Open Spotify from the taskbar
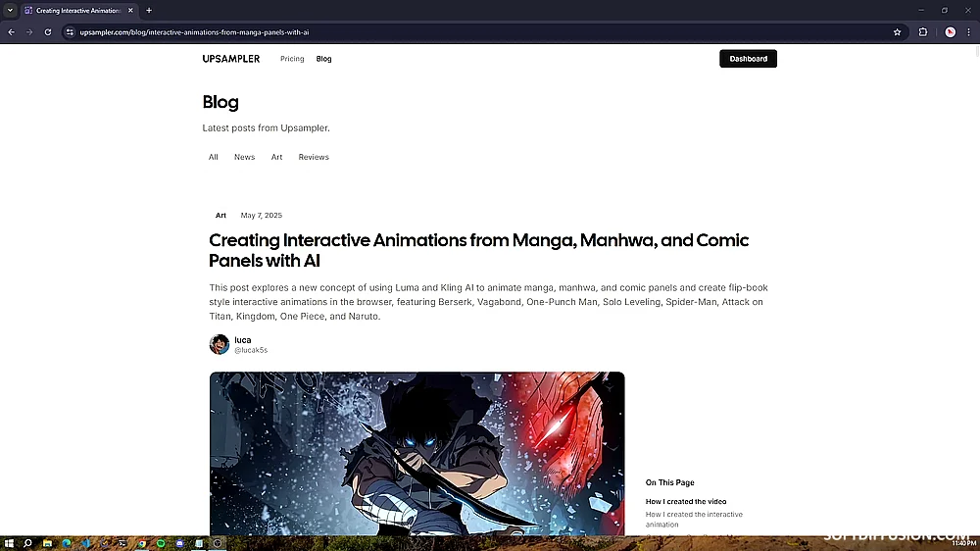 tap(161, 543)
